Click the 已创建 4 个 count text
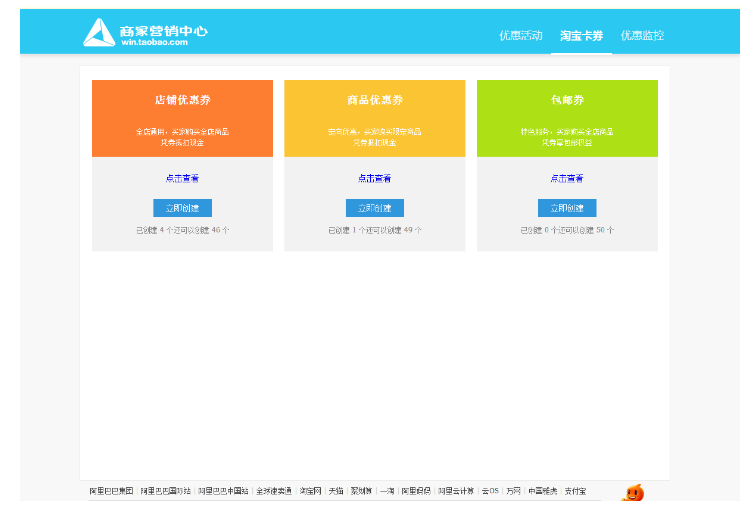Image resolution: width=752 pixels, height=506 pixels. pos(182,230)
